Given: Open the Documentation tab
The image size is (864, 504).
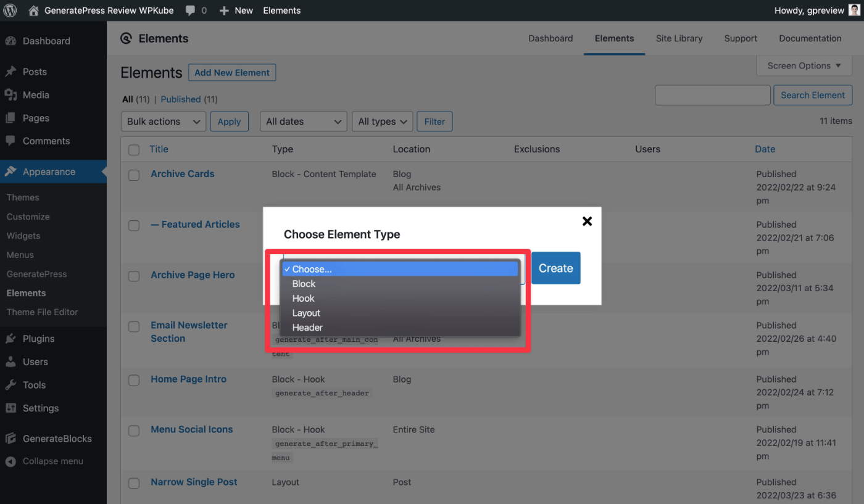Looking at the screenshot, I should [810, 38].
